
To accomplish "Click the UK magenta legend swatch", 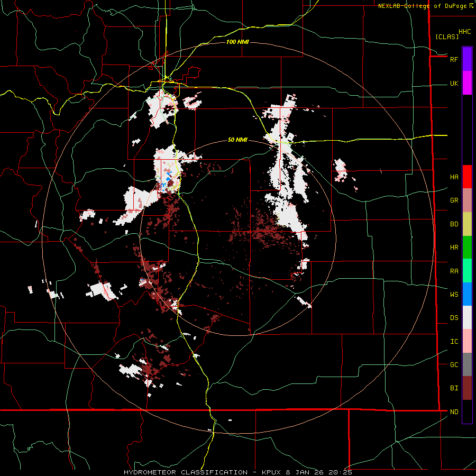I will click(467, 83).
